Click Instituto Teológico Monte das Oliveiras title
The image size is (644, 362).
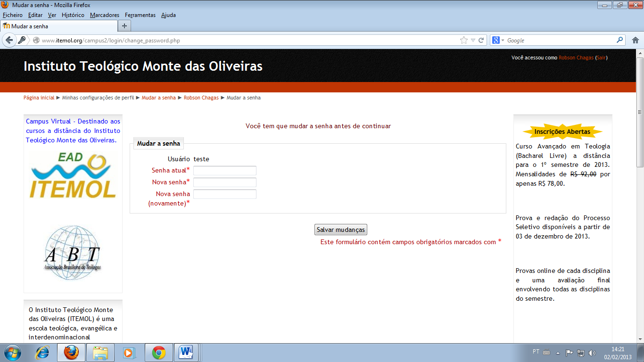tap(143, 66)
